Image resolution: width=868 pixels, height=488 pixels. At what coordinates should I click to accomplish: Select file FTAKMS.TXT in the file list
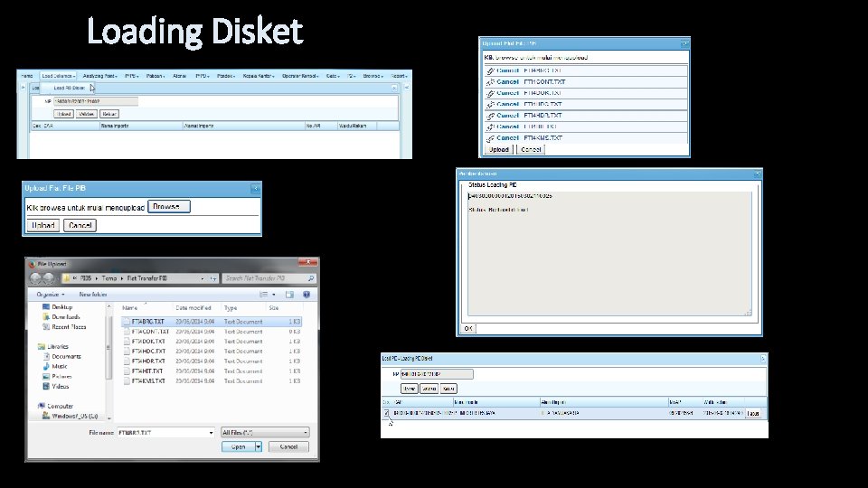[212, 381]
